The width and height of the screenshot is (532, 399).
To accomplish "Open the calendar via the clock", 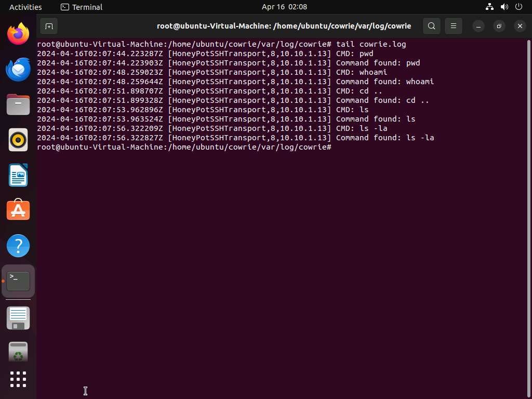I will 284,7.
